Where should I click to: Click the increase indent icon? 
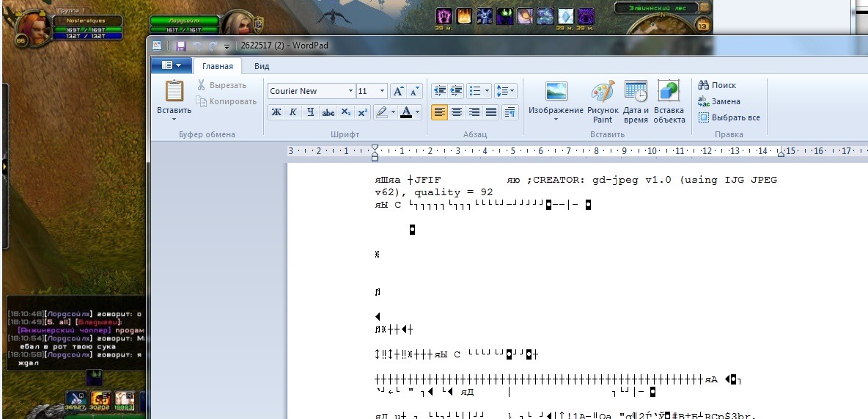tap(456, 90)
